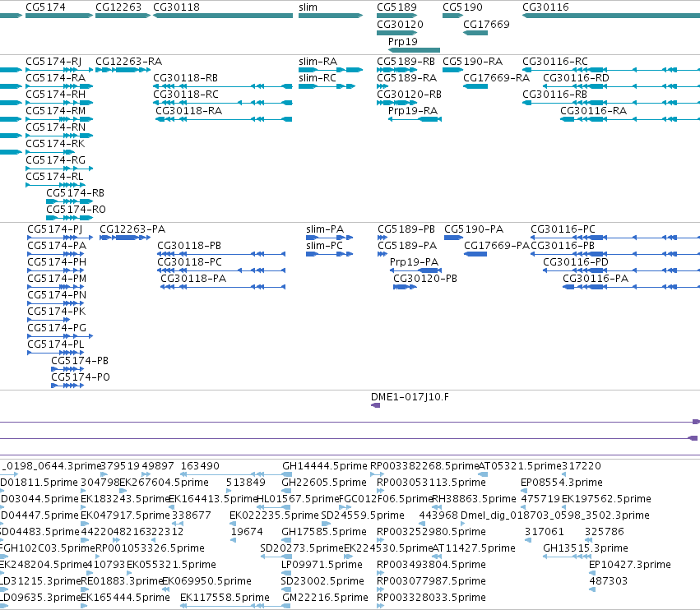Image resolution: width=700 pixels, height=610 pixels.
Task: Click EST GH13515.3prime label
Action: (x=586, y=548)
